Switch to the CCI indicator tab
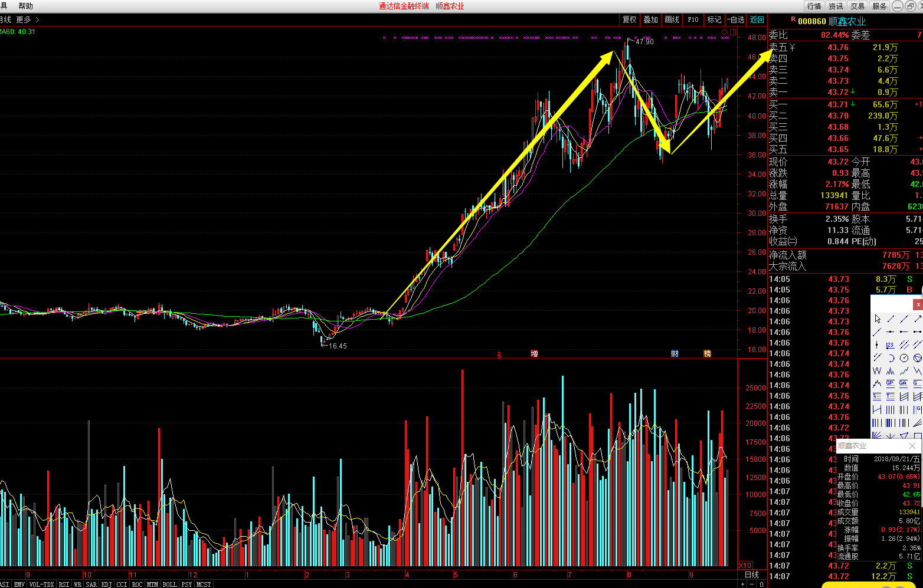This screenshot has width=923, height=588. click(x=122, y=584)
